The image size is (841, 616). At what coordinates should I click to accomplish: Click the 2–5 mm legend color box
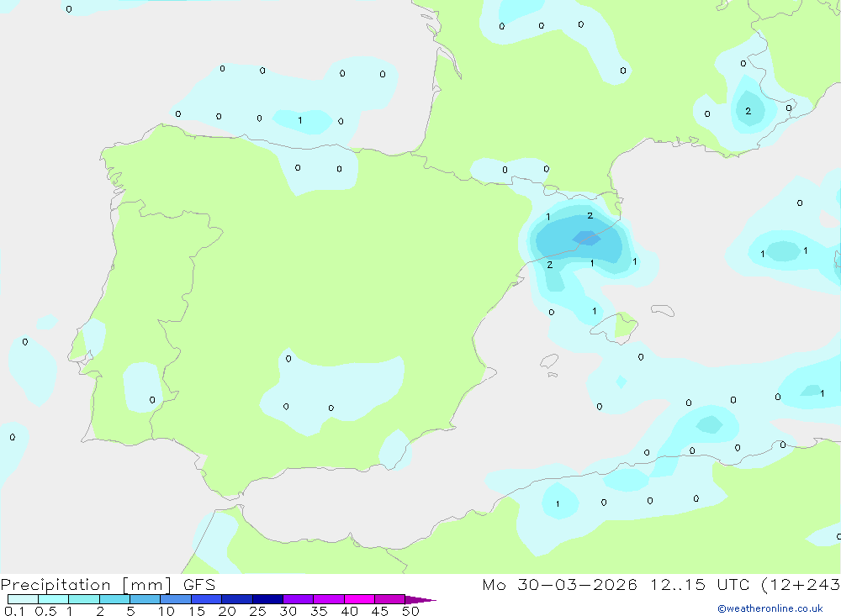(114, 599)
